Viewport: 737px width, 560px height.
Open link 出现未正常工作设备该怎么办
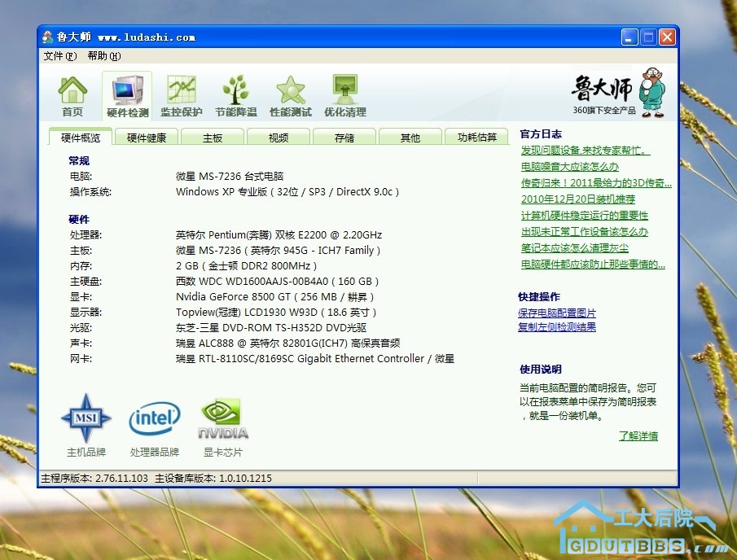584,232
